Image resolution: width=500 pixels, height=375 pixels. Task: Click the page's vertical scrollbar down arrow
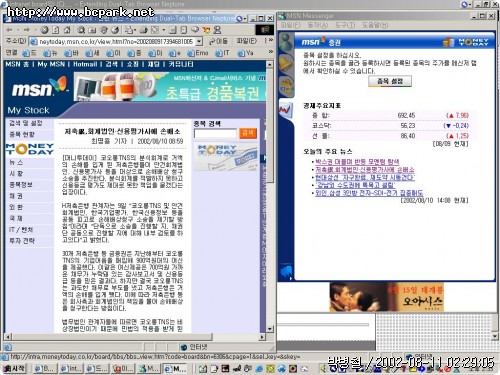pos(270,329)
